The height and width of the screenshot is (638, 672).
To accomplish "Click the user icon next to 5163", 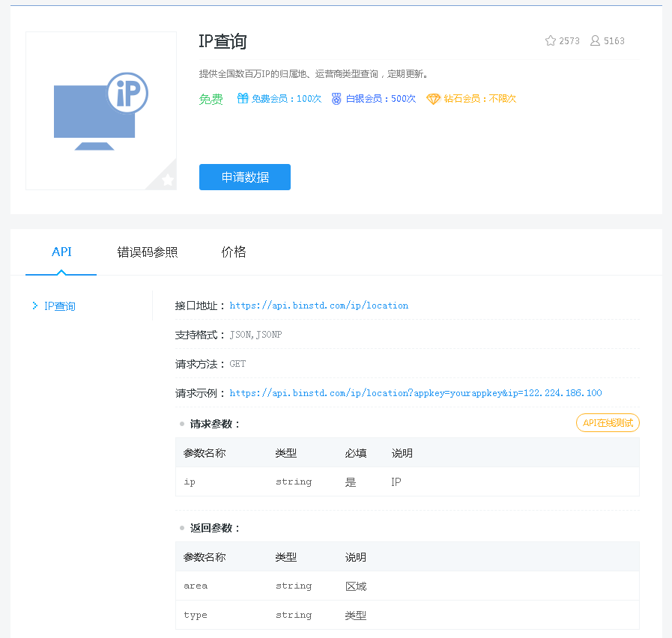I will click(594, 40).
